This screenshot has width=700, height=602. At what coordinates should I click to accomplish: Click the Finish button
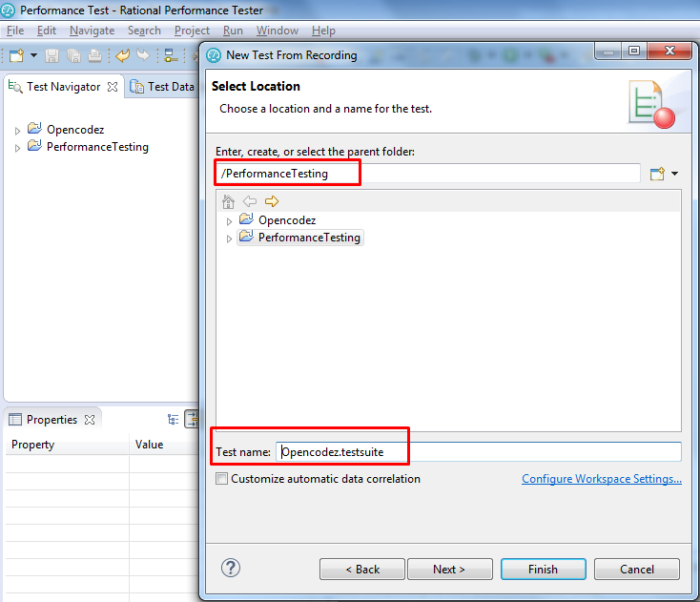click(544, 569)
